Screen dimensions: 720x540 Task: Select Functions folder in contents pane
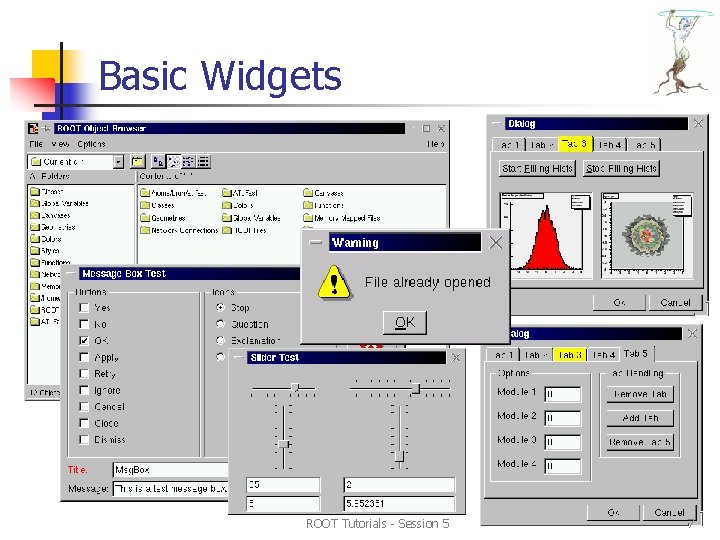pos(323,205)
